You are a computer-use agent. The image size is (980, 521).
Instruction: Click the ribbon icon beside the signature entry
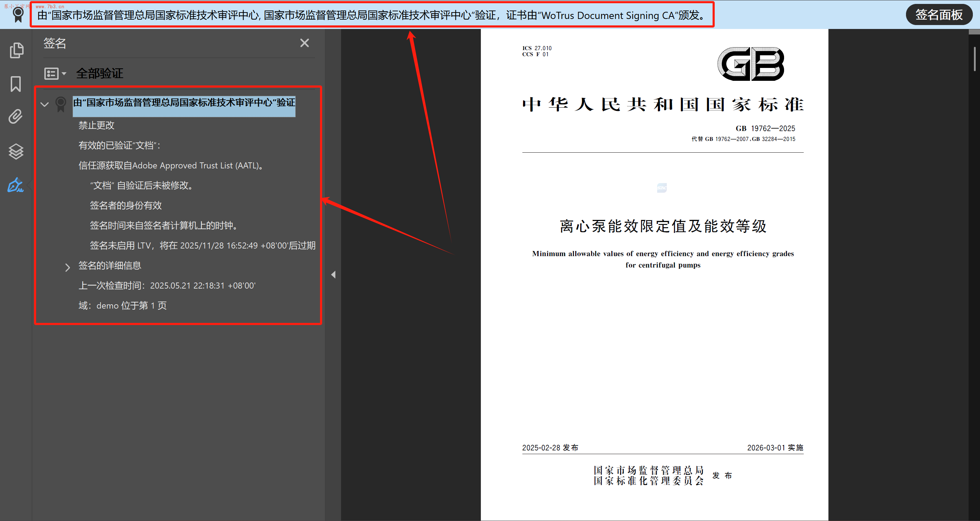click(60, 104)
